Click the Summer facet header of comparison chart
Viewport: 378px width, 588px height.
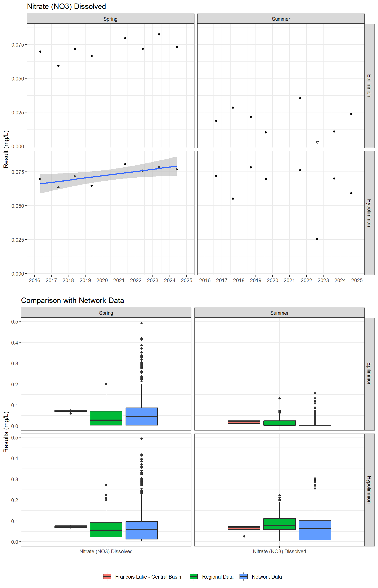click(279, 313)
